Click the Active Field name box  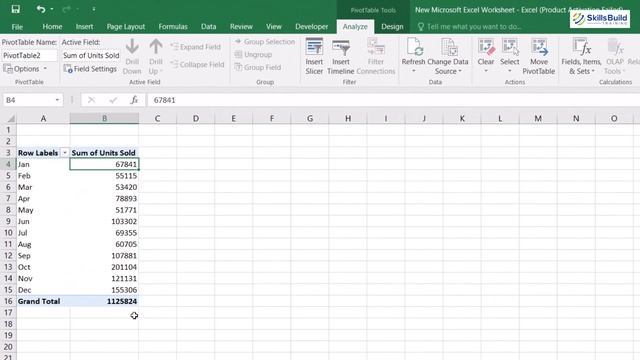tap(91, 56)
